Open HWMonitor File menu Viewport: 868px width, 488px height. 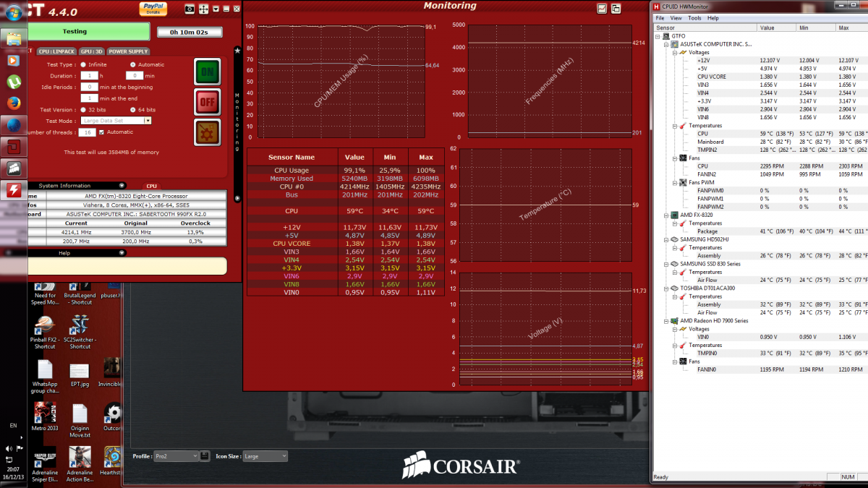point(660,18)
